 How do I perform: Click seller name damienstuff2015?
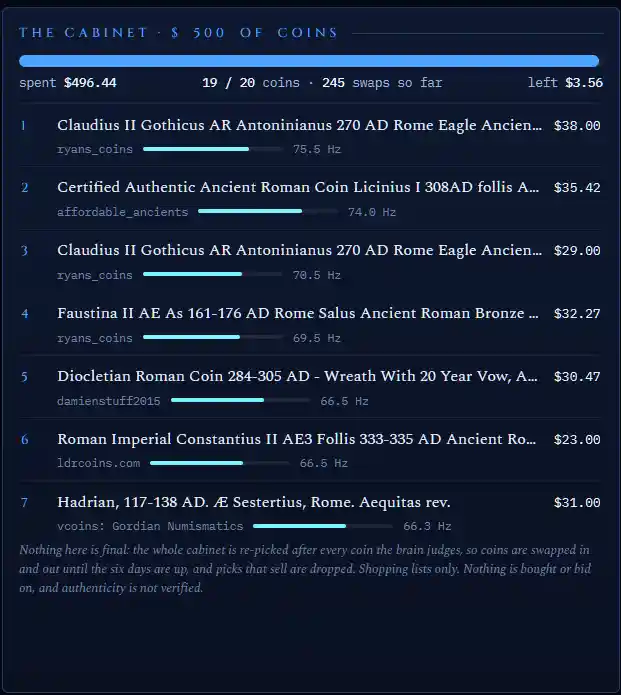[x=109, y=401]
